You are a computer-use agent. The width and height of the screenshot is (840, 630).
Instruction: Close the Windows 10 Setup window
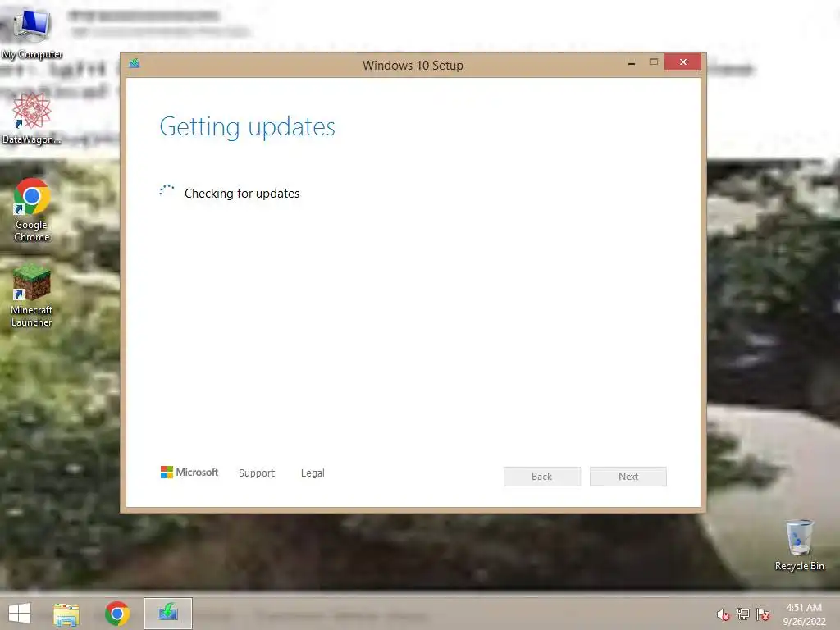pos(683,62)
